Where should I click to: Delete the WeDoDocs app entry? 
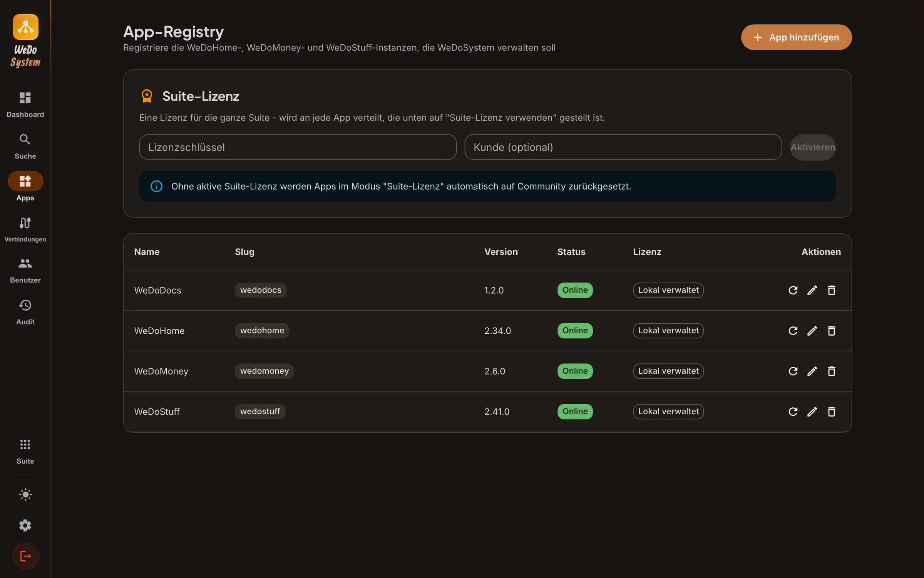point(831,290)
